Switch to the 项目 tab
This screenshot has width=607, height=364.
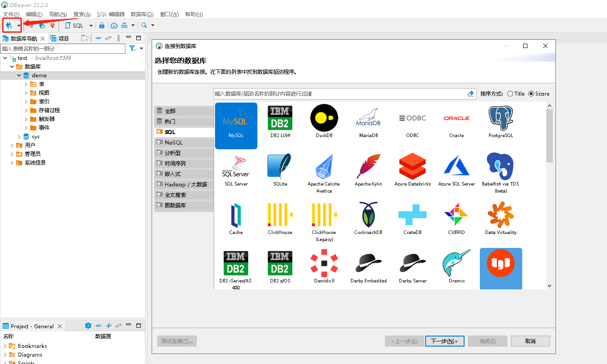(60, 38)
